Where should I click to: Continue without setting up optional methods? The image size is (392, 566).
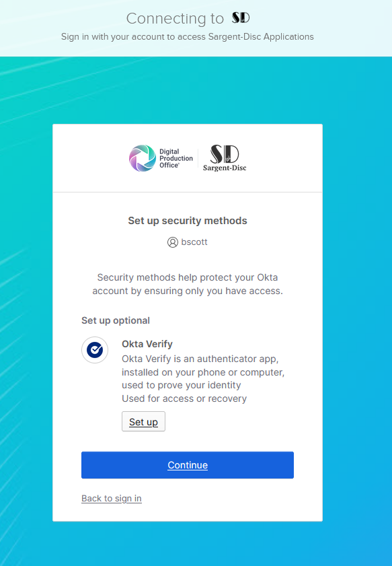coord(188,465)
